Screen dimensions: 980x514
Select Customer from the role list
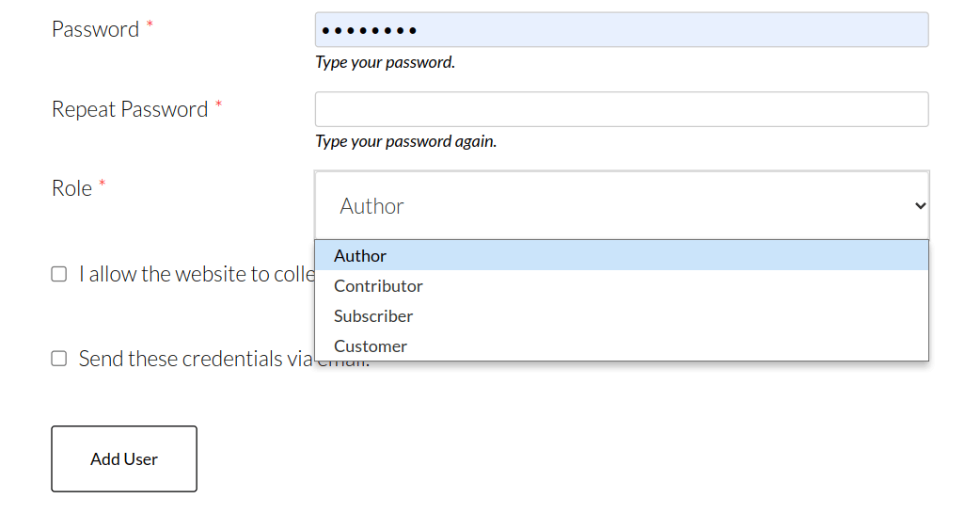pyautogui.click(x=622, y=345)
